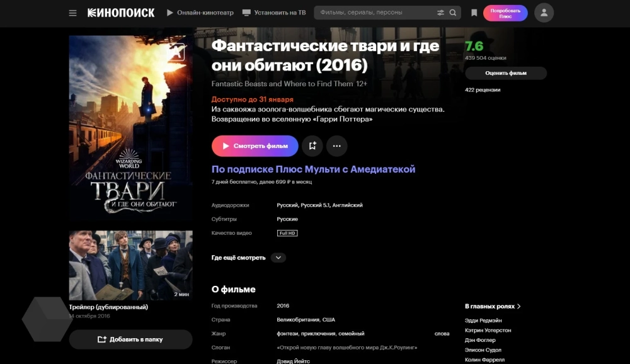Open Эдди Редмэйн actor link
The image size is (630, 364).
(483, 321)
